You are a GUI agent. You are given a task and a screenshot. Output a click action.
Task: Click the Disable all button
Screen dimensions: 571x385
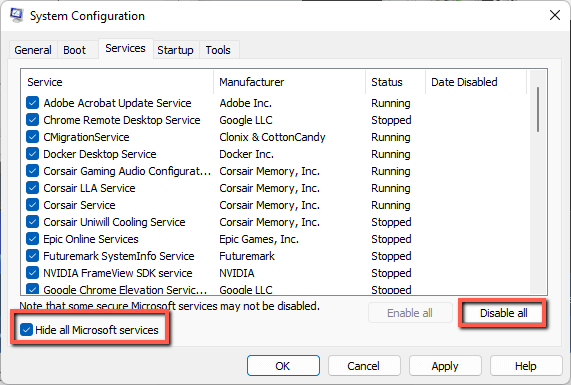[x=503, y=313]
